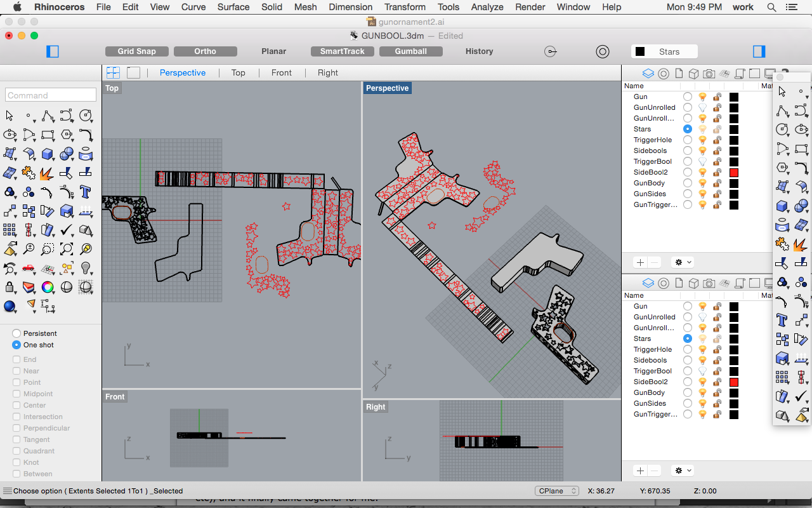Enable the Midpoint object snap checkbox

[16, 394]
